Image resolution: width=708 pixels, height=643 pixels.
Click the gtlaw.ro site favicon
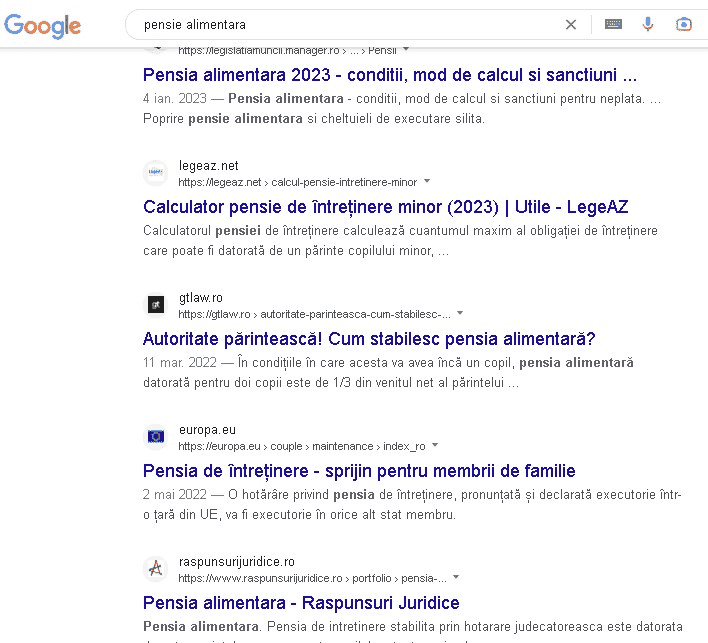pyautogui.click(x=155, y=305)
